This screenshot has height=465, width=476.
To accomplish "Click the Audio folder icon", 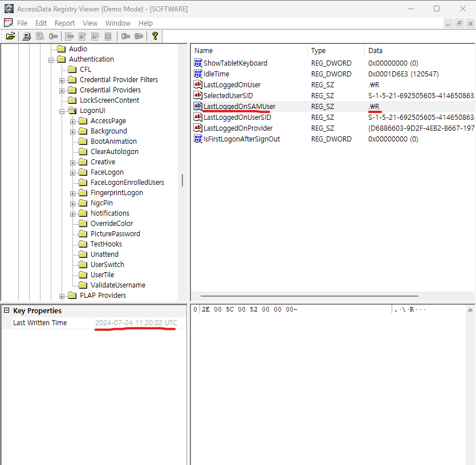I will pyautogui.click(x=62, y=48).
